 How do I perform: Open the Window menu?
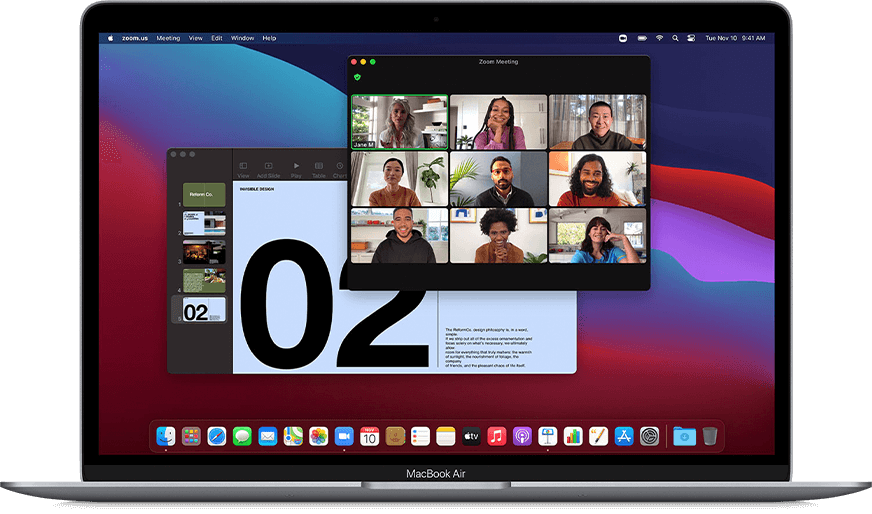coord(242,38)
